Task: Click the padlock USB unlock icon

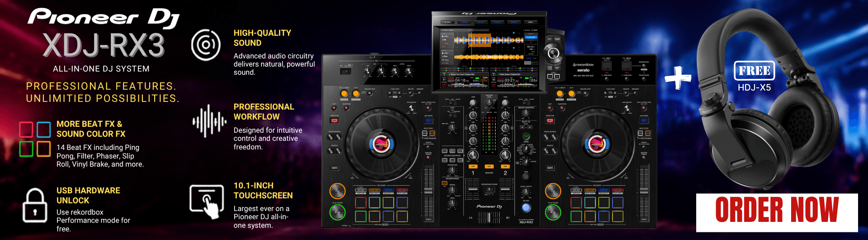Action: coord(35,205)
